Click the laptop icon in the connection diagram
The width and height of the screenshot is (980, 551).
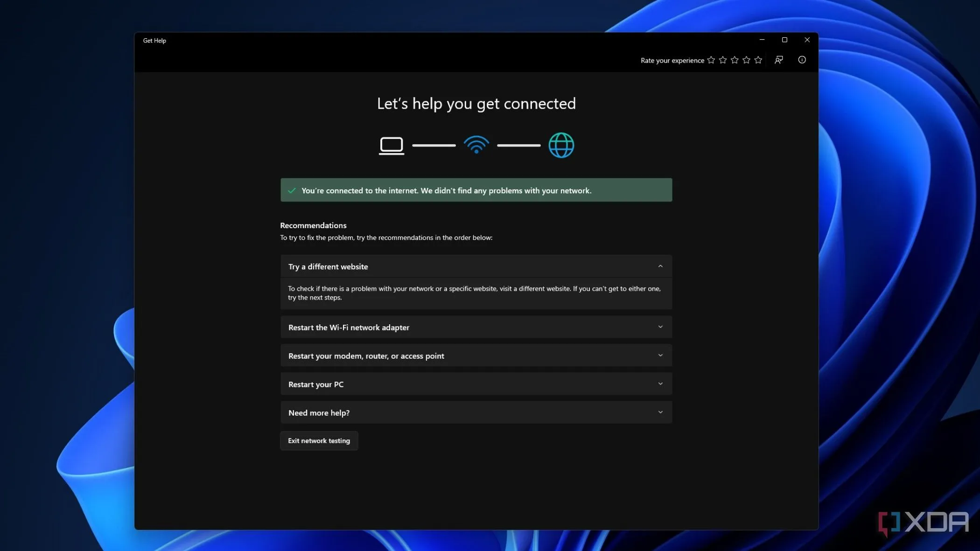coord(391,145)
